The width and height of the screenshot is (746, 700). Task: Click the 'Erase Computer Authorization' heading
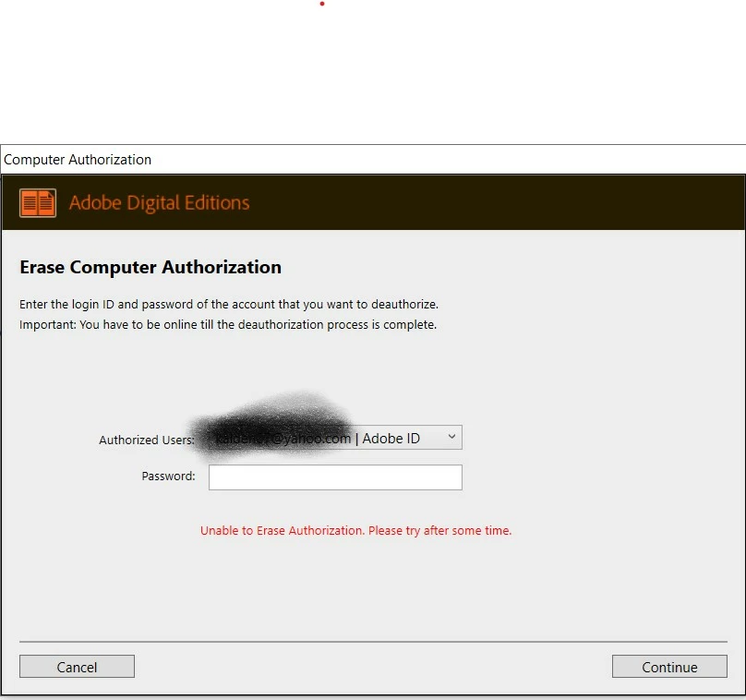(x=150, y=267)
